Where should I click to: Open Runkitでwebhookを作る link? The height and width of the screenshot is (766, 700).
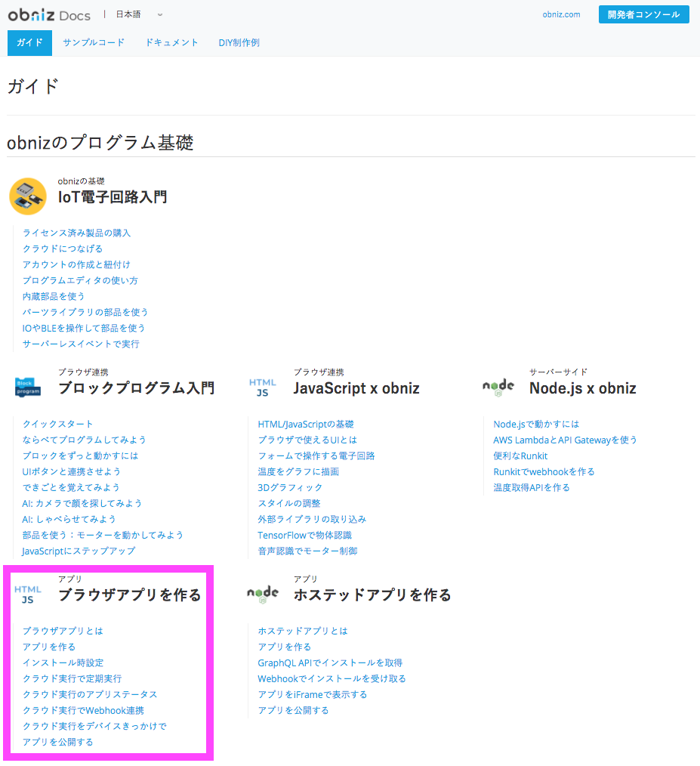coord(544,471)
